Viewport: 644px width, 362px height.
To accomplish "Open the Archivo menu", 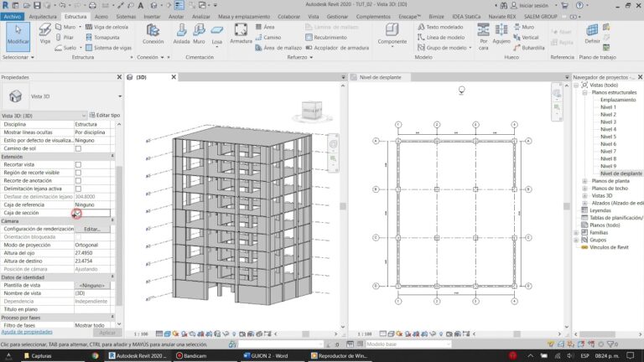I will 13,17.
